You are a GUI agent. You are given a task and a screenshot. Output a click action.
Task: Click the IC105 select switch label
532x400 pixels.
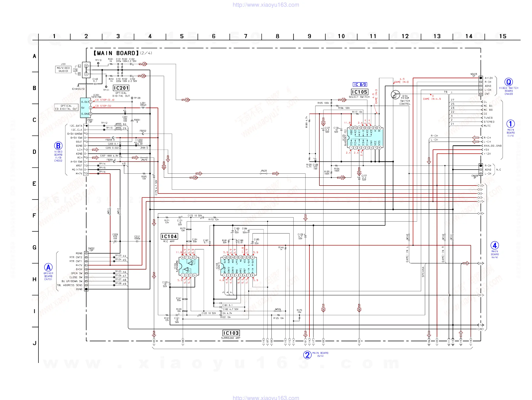(x=360, y=92)
